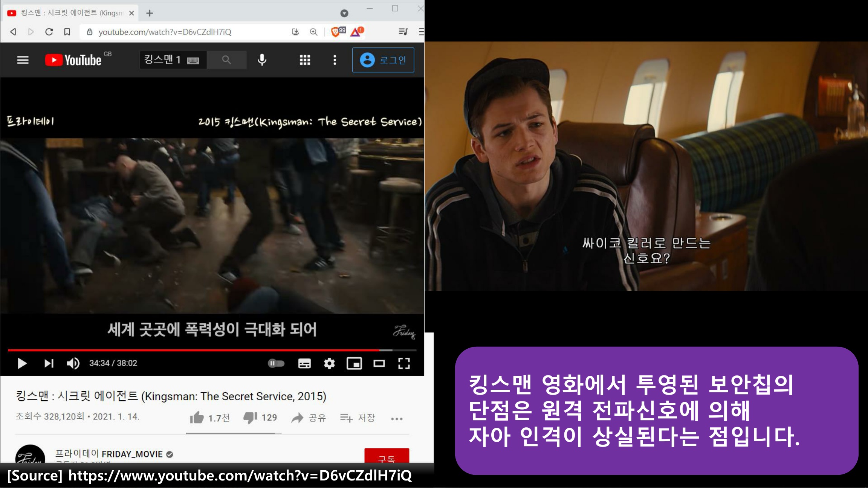
Task: Toggle subtitles/closed captions
Action: 304,363
